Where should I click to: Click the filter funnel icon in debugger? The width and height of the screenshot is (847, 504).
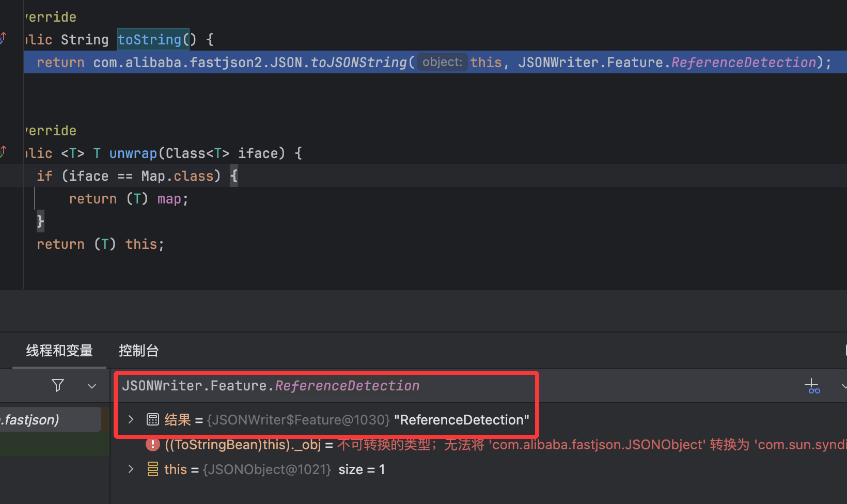point(58,385)
